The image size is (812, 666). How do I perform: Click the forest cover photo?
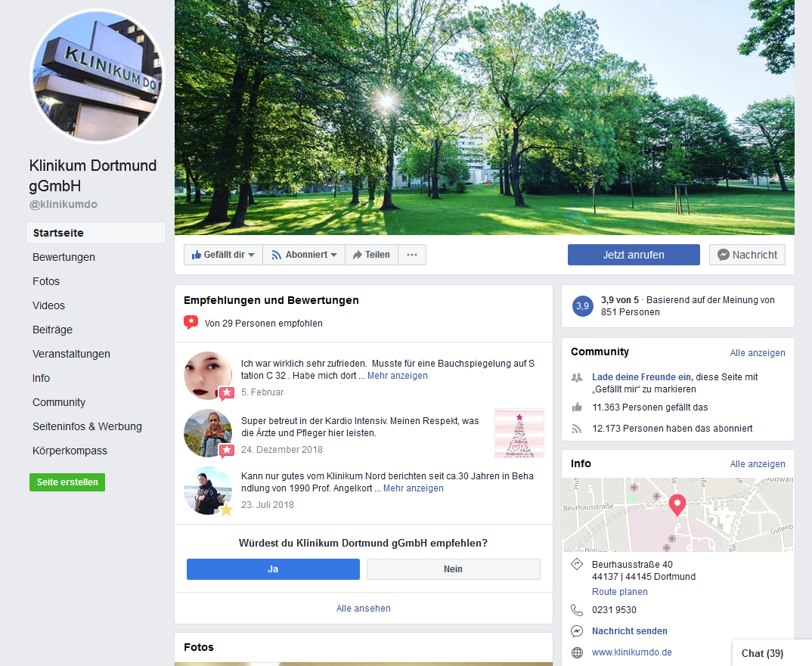[x=484, y=118]
